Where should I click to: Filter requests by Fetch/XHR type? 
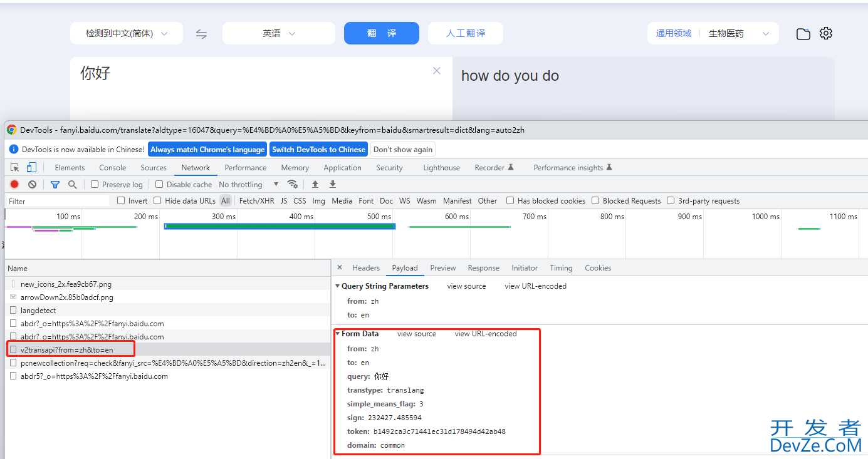coord(256,200)
